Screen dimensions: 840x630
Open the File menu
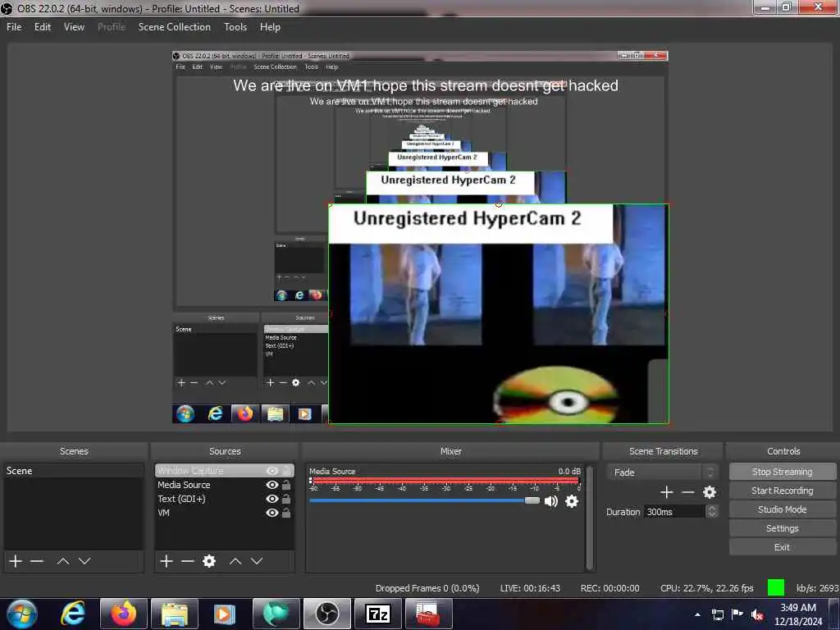pos(14,27)
